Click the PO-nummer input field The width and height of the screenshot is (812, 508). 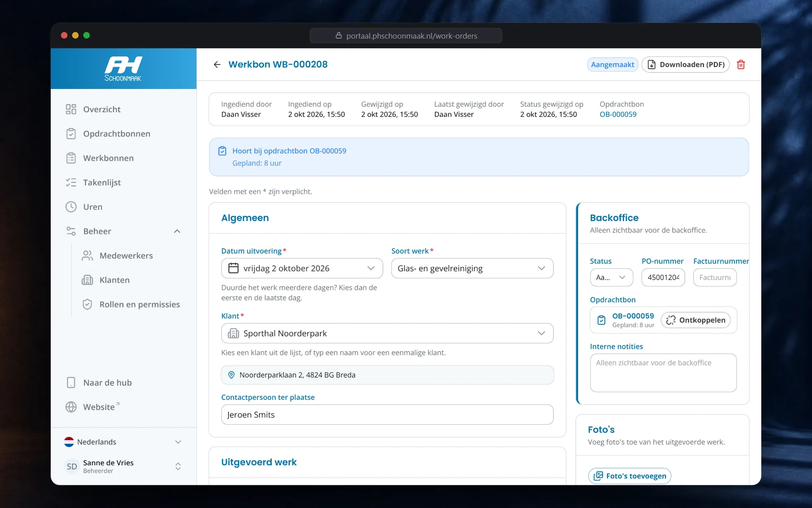[663, 278]
